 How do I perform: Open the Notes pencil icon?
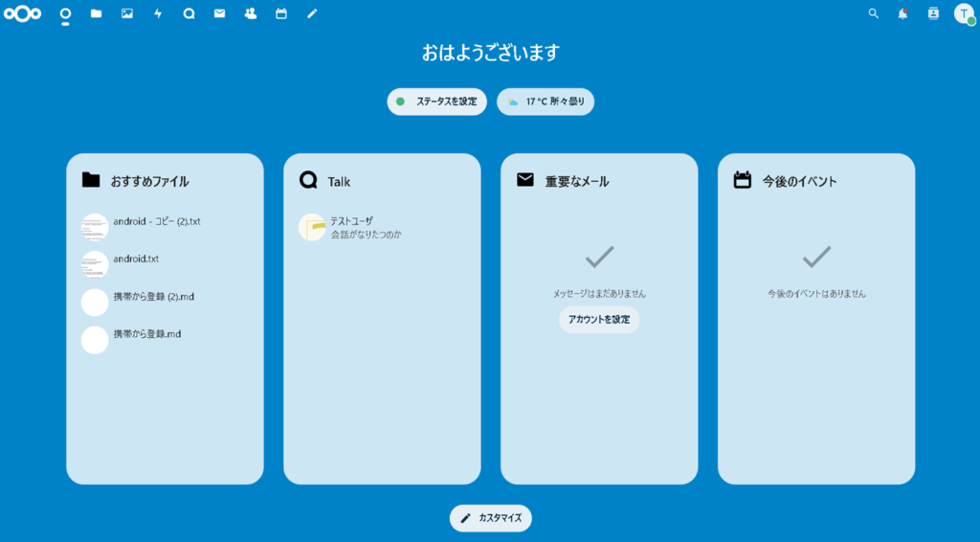[311, 13]
